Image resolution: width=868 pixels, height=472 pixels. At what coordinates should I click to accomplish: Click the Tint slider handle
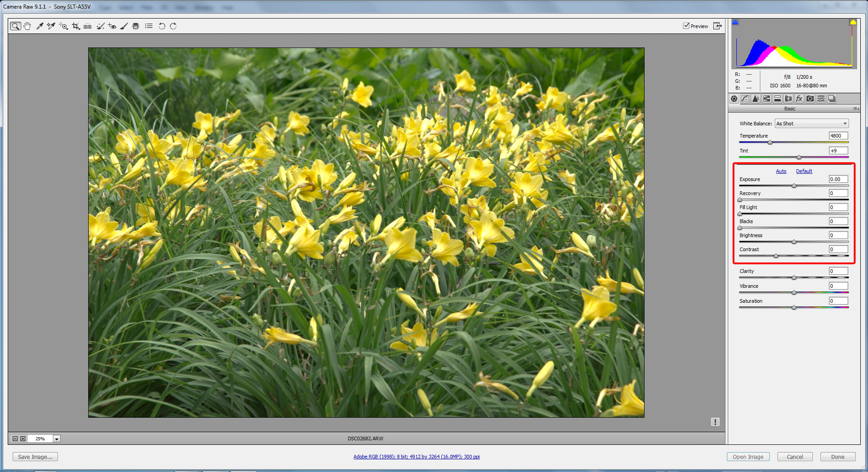tap(799, 157)
